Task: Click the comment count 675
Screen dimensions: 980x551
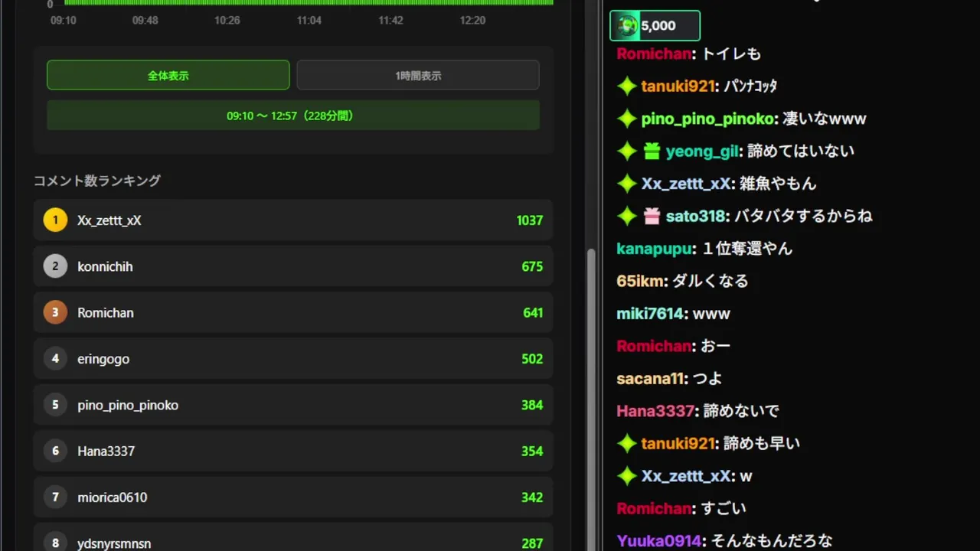Action: [532, 266]
